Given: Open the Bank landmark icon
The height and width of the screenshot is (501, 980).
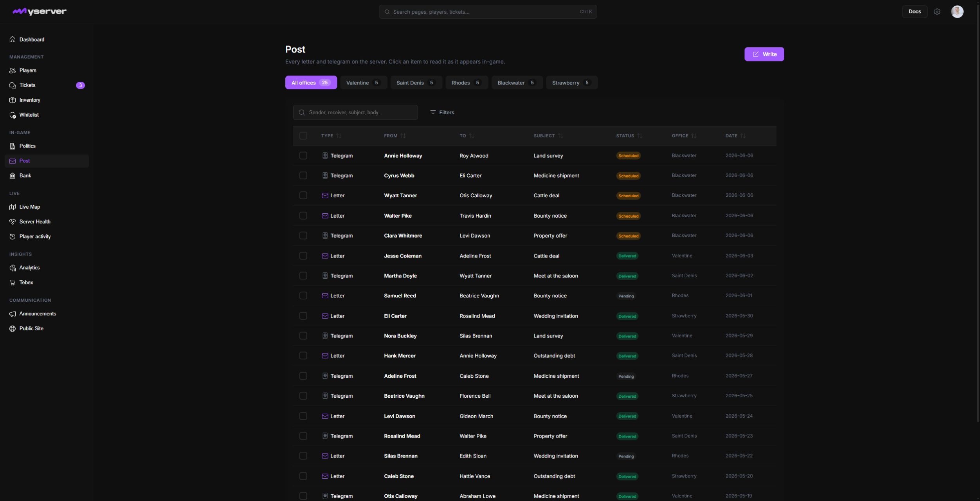Looking at the screenshot, I should [x=13, y=176].
